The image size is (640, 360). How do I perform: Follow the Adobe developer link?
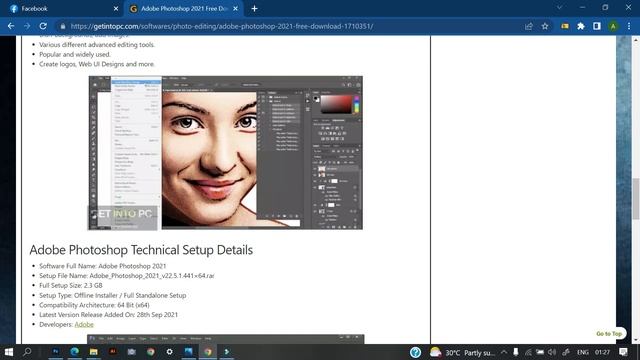pos(84,324)
